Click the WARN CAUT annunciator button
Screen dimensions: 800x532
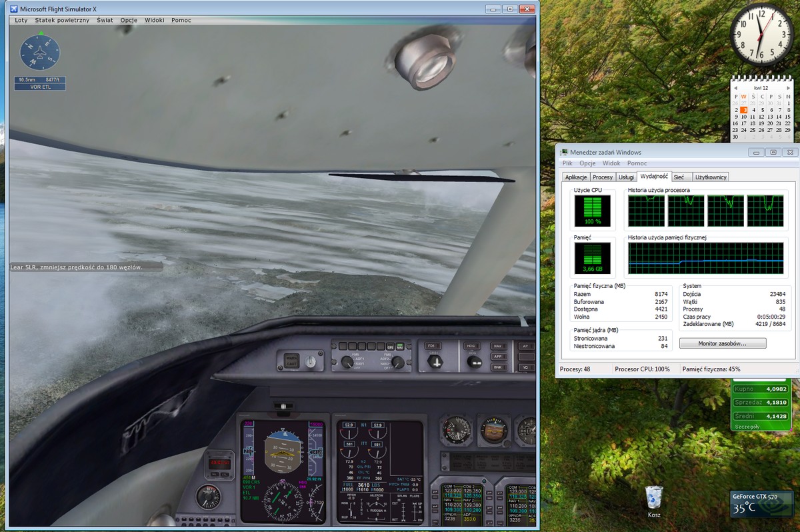(291, 362)
